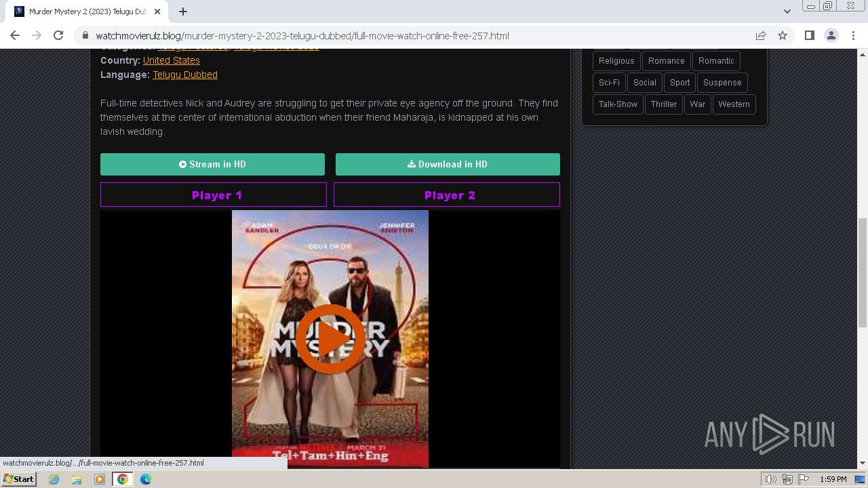Reload the page
Viewport: 868px width, 488px height.
(58, 35)
